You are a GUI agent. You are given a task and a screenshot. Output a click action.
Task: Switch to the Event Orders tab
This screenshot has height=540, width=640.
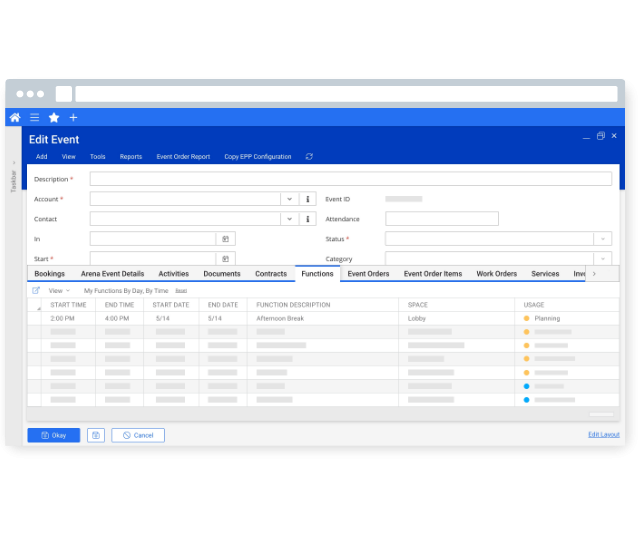368,274
